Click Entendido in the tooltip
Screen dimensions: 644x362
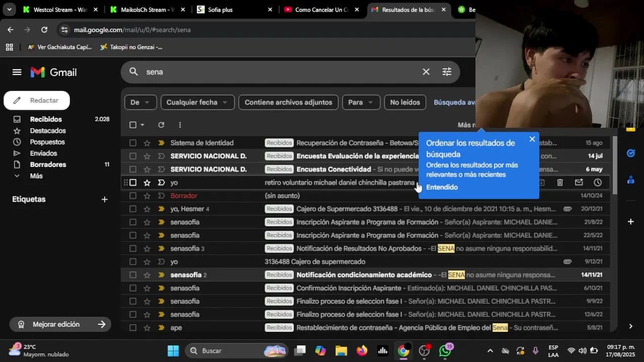pos(442,187)
